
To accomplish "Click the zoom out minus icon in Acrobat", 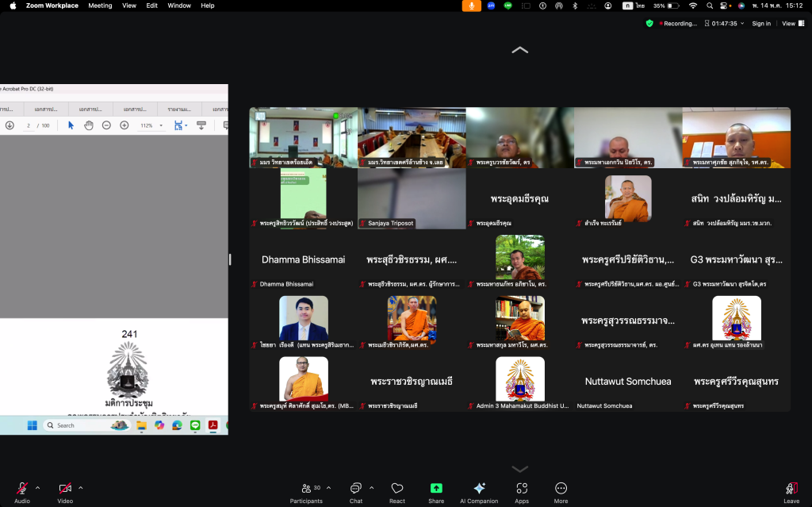I will [106, 125].
